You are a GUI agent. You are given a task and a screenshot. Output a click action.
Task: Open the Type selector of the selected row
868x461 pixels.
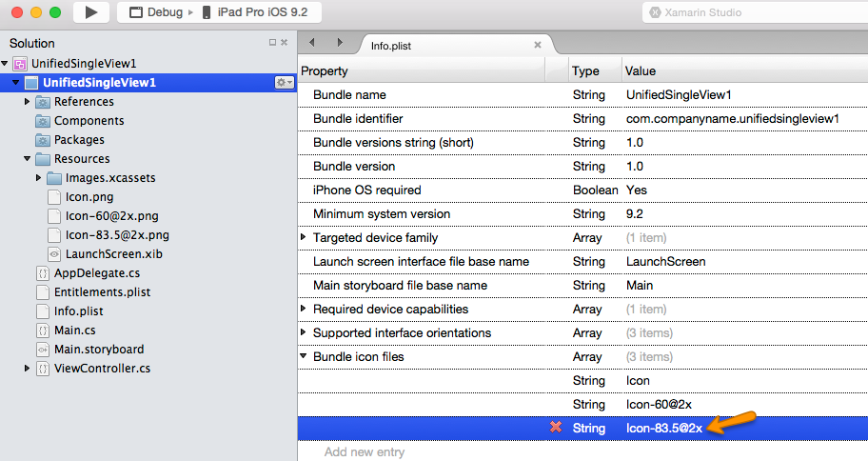588,429
